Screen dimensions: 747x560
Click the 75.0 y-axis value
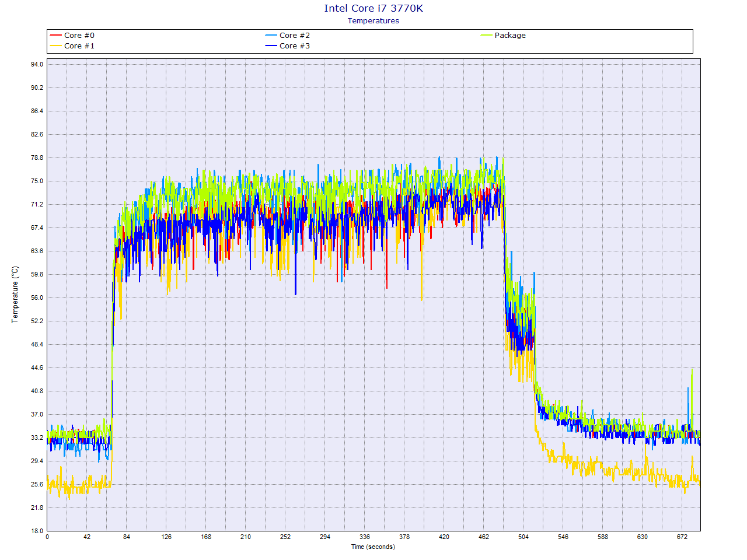[x=37, y=181]
